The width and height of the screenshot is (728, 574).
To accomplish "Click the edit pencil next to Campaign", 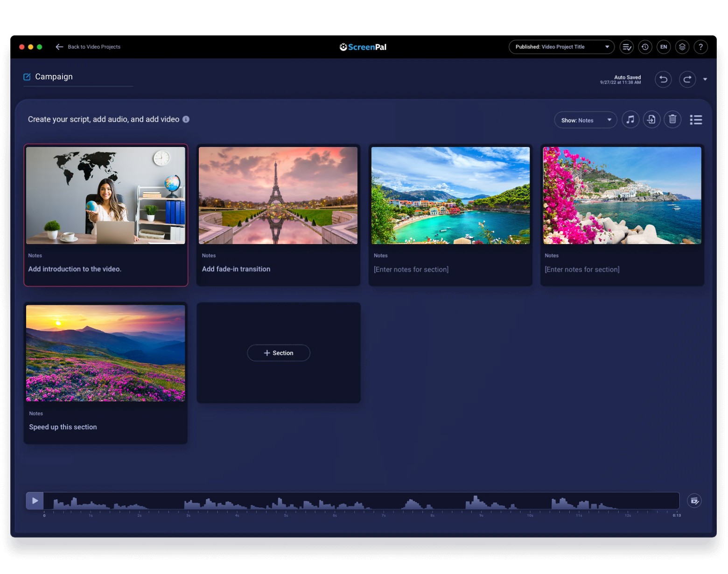I will click(x=27, y=77).
